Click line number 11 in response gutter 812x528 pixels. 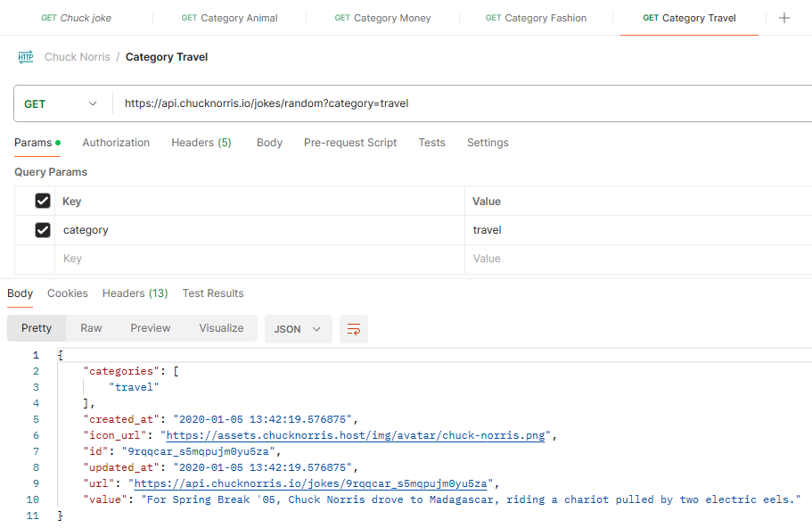click(33, 516)
